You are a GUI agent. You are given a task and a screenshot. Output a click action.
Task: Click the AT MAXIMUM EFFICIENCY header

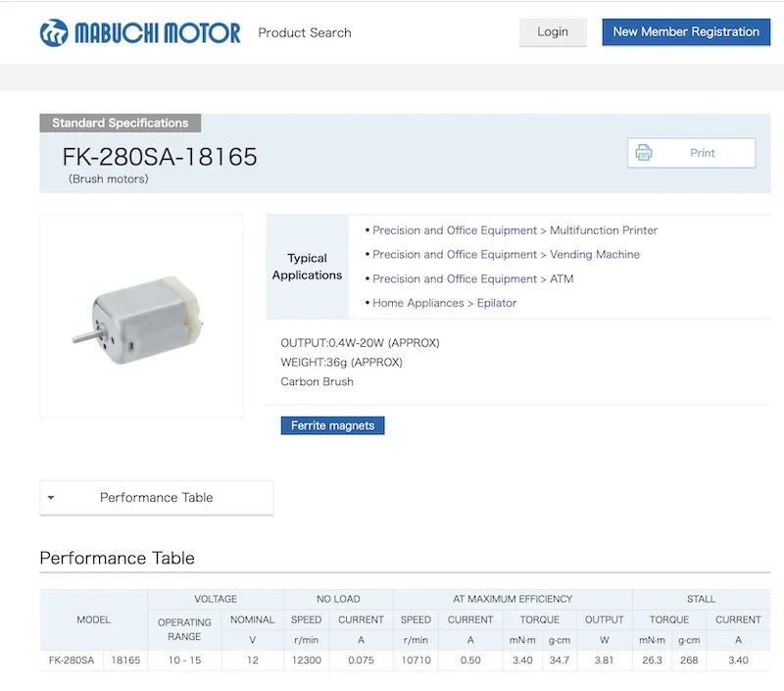(x=513, y=599)
